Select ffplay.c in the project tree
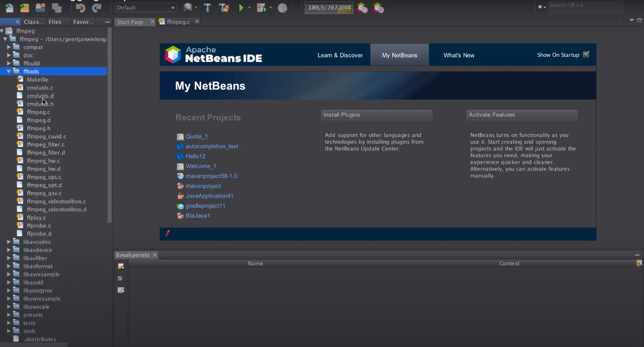 (36, 218)
